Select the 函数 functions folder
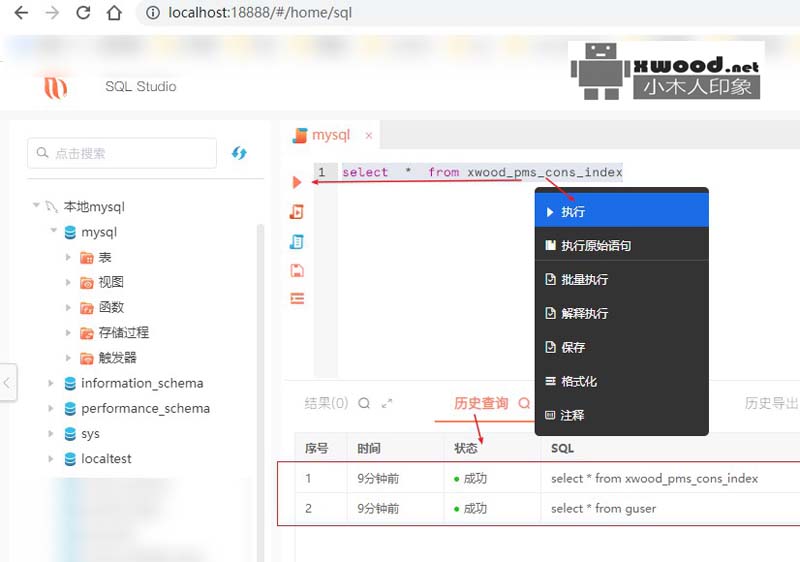The width and height of the screenshot is (800, 562). pyautogui.click(x=111, y=307)
